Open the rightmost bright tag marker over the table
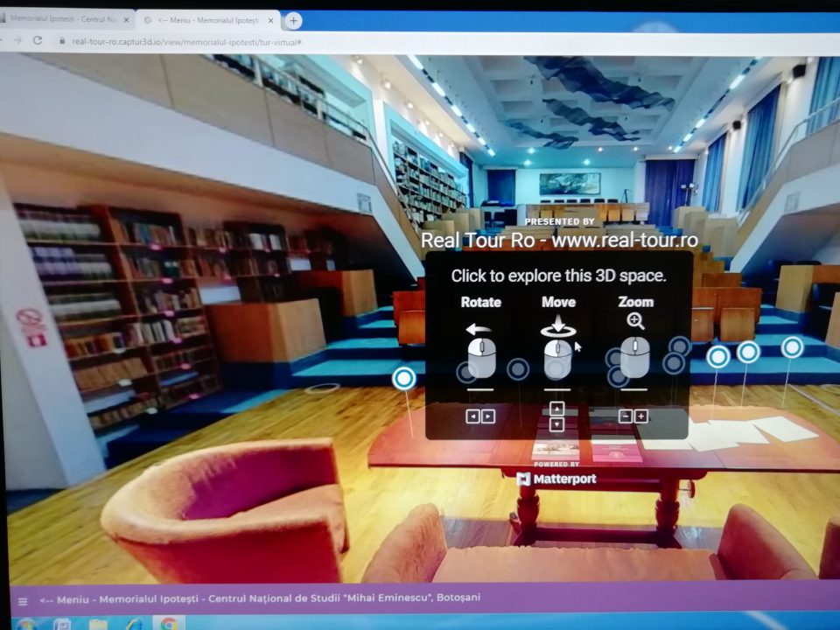The height and width of the screenshot is (630, 840). (x=792, y=347)
